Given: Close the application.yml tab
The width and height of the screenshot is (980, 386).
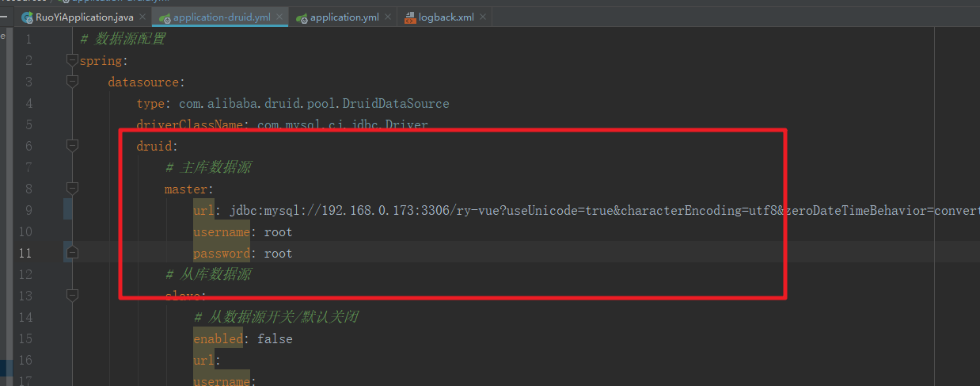Looking at the screenshot, I should coord(387,17).
